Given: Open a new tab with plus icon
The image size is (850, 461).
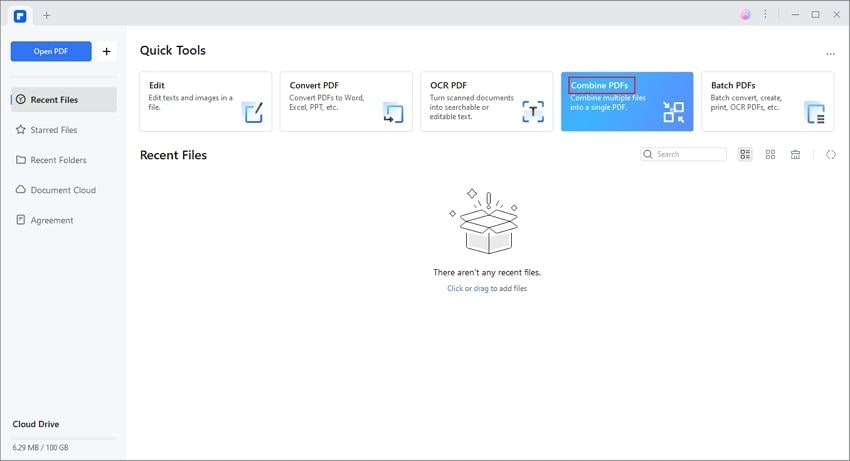Looking at the screenshot, I should (47, 15).
